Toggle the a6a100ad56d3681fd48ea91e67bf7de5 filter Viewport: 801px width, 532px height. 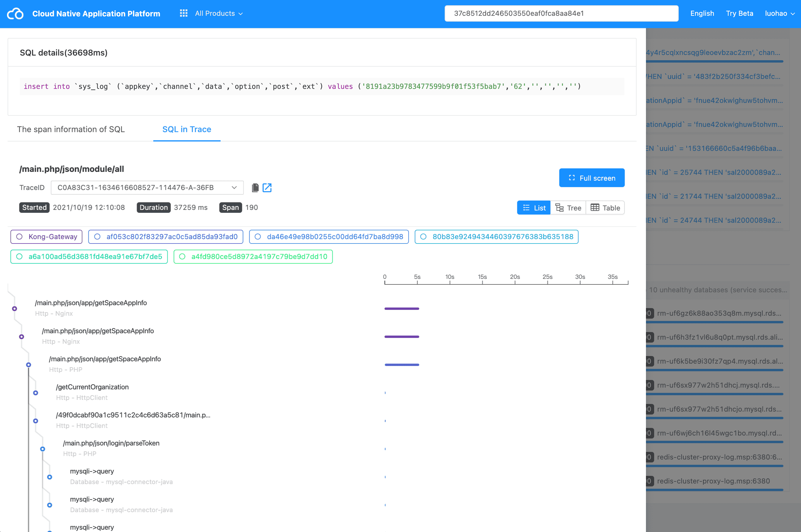[89, 257]
